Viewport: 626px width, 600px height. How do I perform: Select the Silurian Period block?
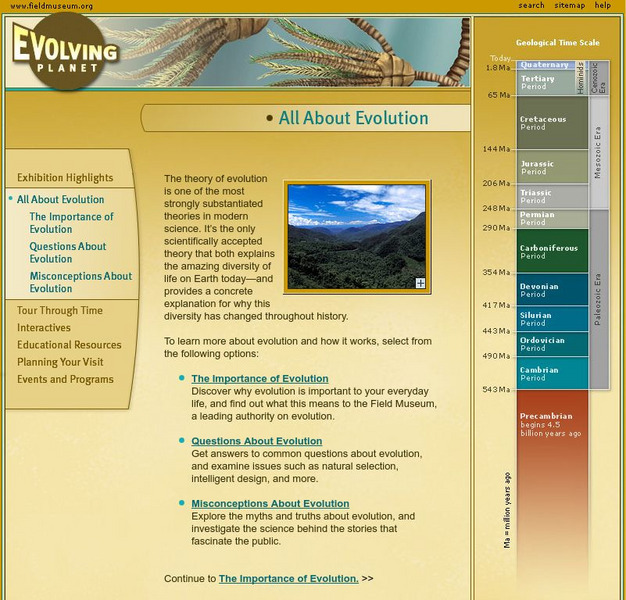tap(553, 319)
